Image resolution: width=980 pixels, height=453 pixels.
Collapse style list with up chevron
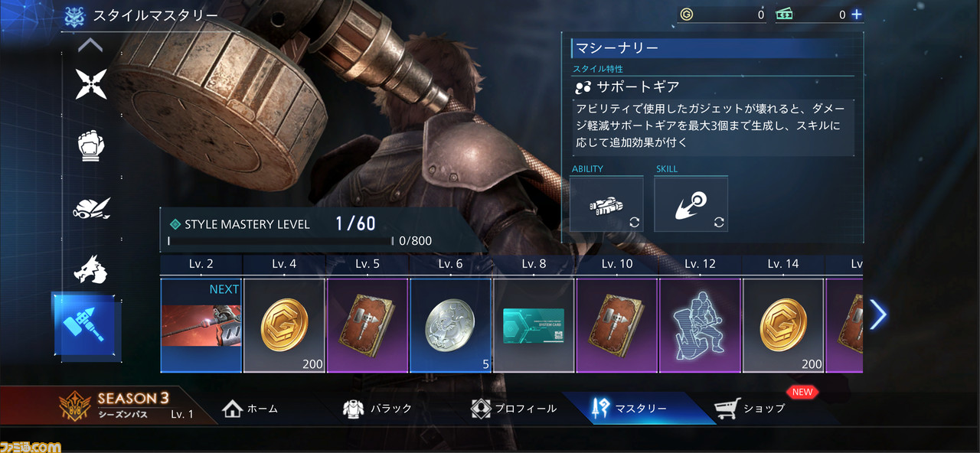pos(90,46)
